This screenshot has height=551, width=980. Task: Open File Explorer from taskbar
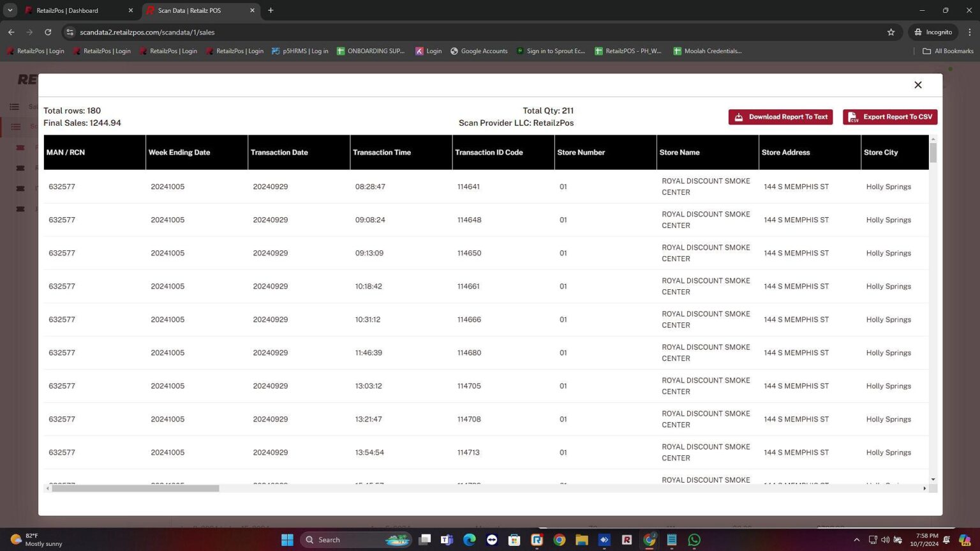pos(581,540)
